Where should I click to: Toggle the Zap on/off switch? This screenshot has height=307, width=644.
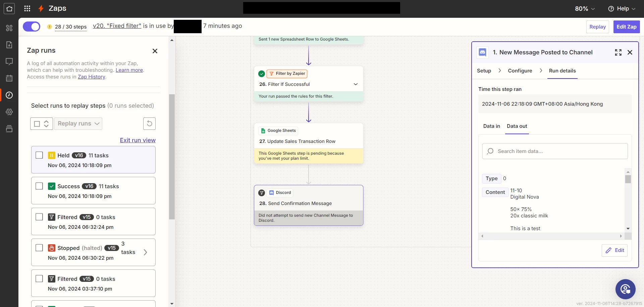[32, 27]
